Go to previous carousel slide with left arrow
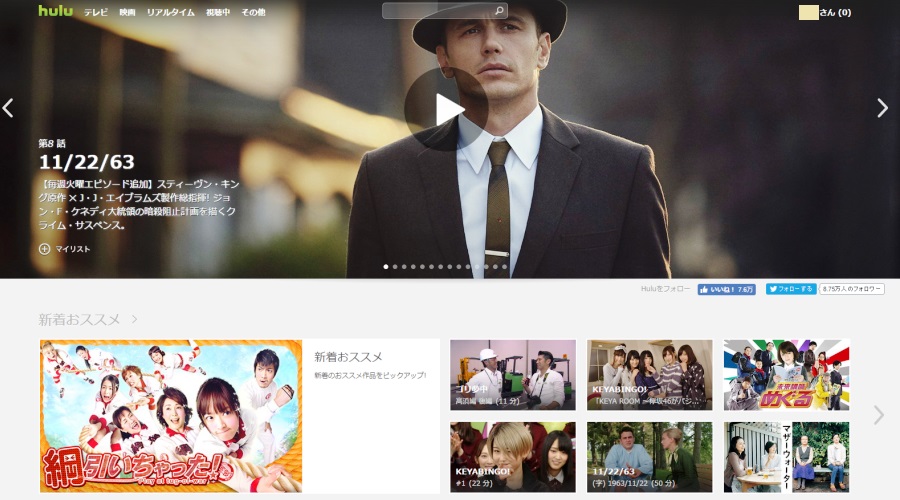Screen dimensions: 900x500 point(8,108)
